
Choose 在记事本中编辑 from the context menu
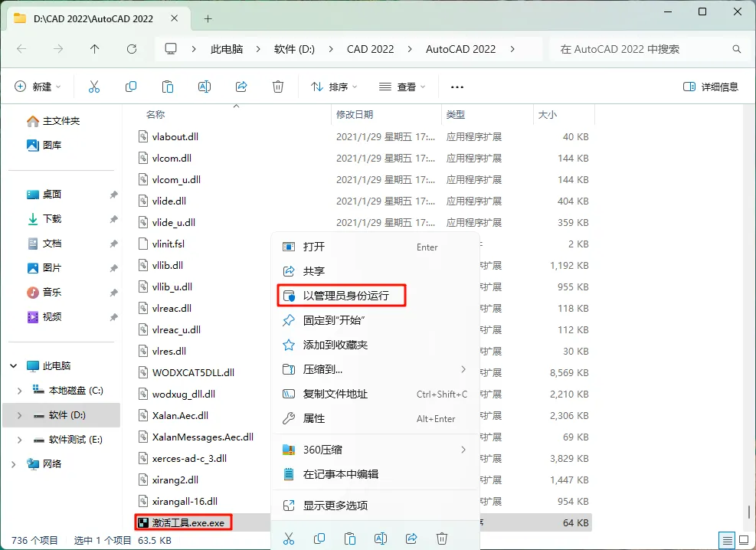point(375,474)
